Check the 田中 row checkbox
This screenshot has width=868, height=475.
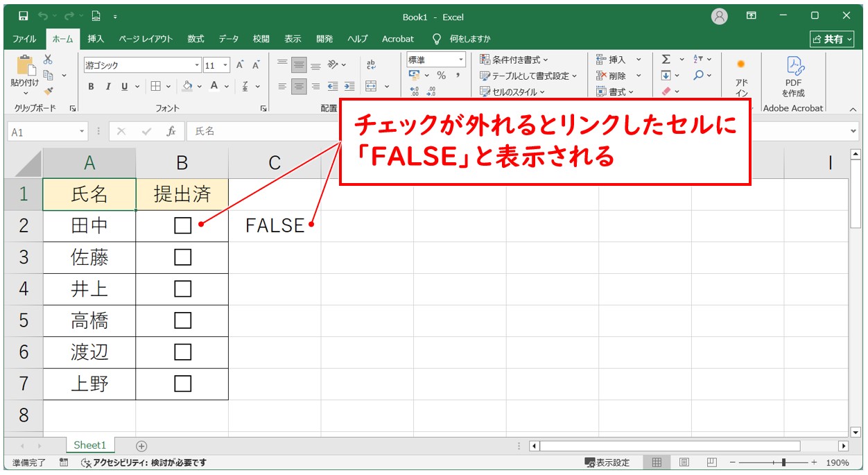click(x=182, y=225)
